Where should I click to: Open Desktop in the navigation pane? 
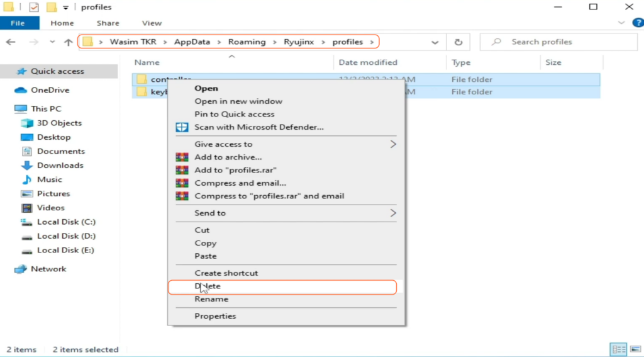click(53, 137)
